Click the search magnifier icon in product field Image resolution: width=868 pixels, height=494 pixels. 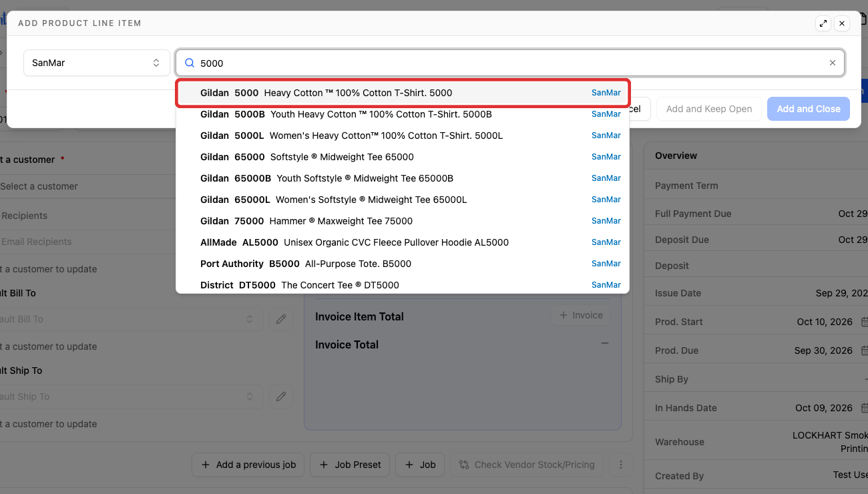coord(190,63)
